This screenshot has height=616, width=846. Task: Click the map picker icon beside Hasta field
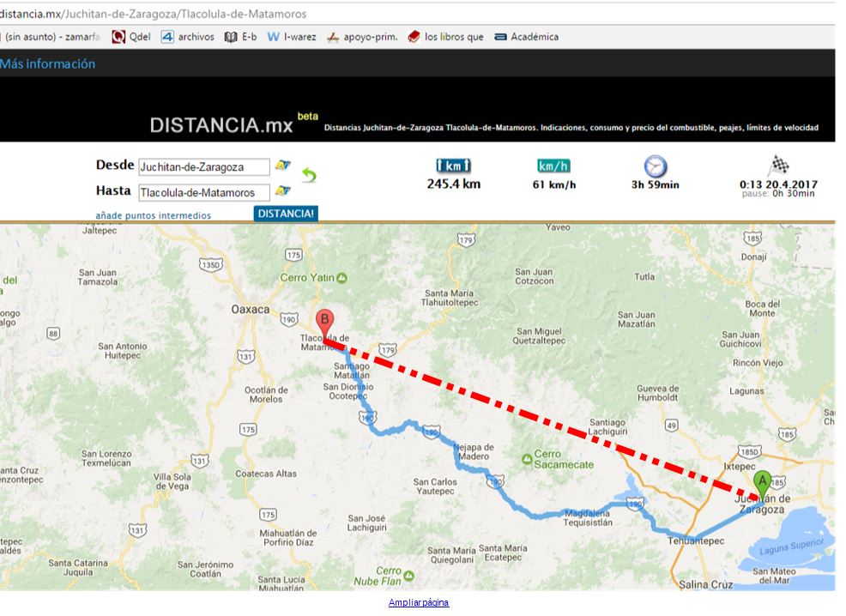click(x=283, y=190)
